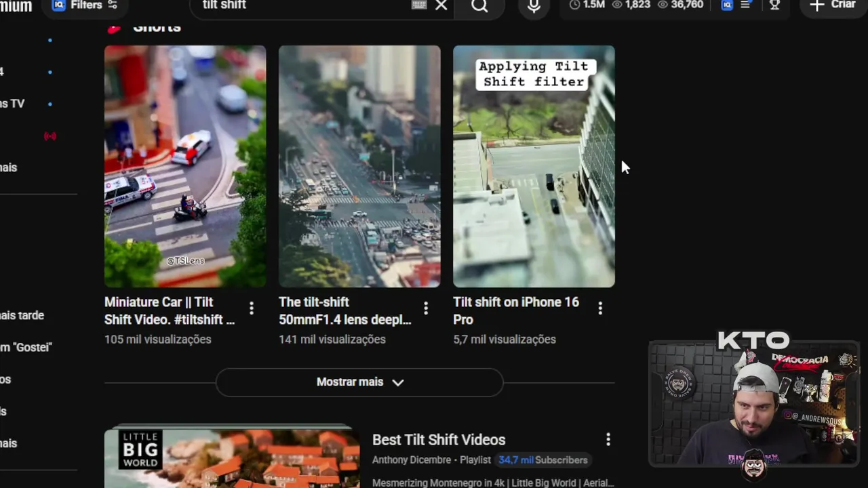Open the three-dot menu for the Miniature Car short

tap(252, 308)
